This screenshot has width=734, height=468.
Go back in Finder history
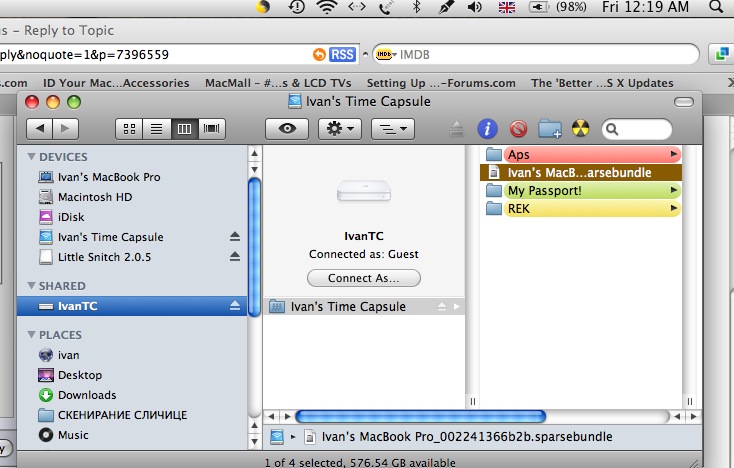click(x=40, y=129)
